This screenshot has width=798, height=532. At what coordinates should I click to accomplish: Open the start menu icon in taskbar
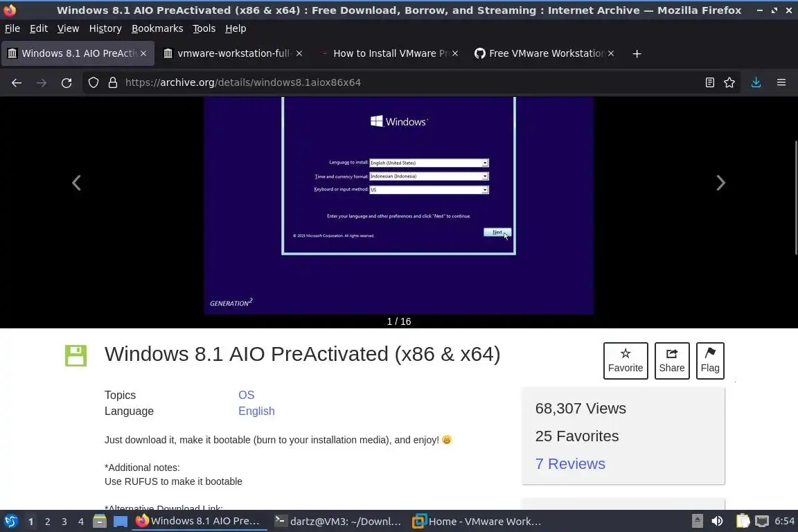(x=10, y=522)
